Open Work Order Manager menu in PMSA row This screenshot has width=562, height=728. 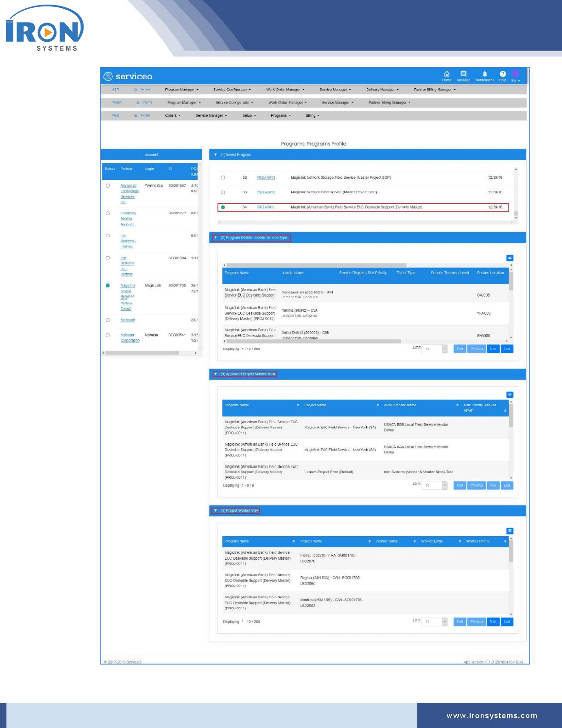[287, 103]
